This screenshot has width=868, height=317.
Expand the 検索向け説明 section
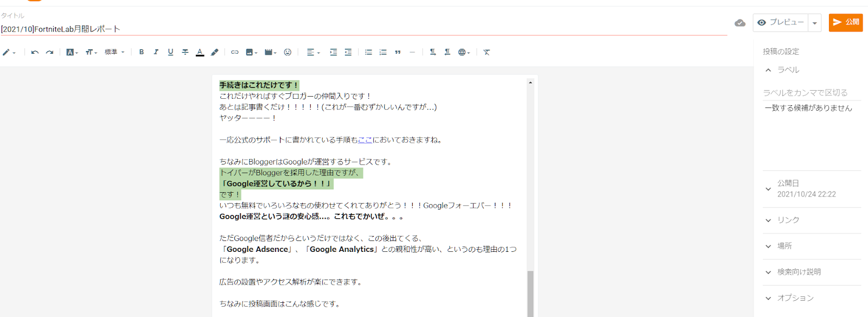(x=812, y=272)
